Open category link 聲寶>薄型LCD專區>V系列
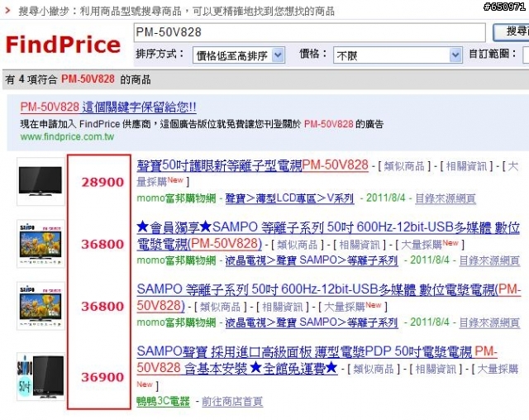This screenshot has width=529, height=420. pyautogui.click(x=289, y=198)
